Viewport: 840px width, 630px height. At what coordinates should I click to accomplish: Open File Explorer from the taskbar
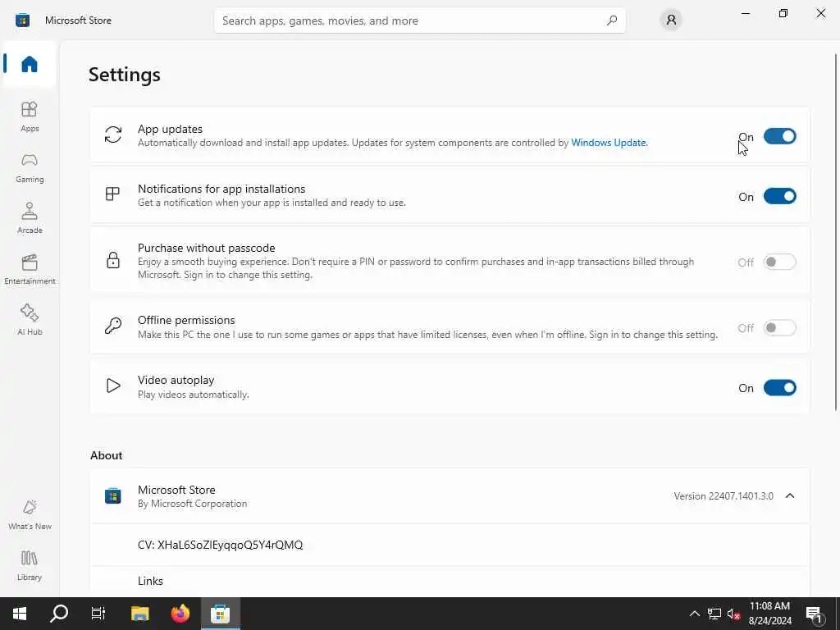(139, 614)
